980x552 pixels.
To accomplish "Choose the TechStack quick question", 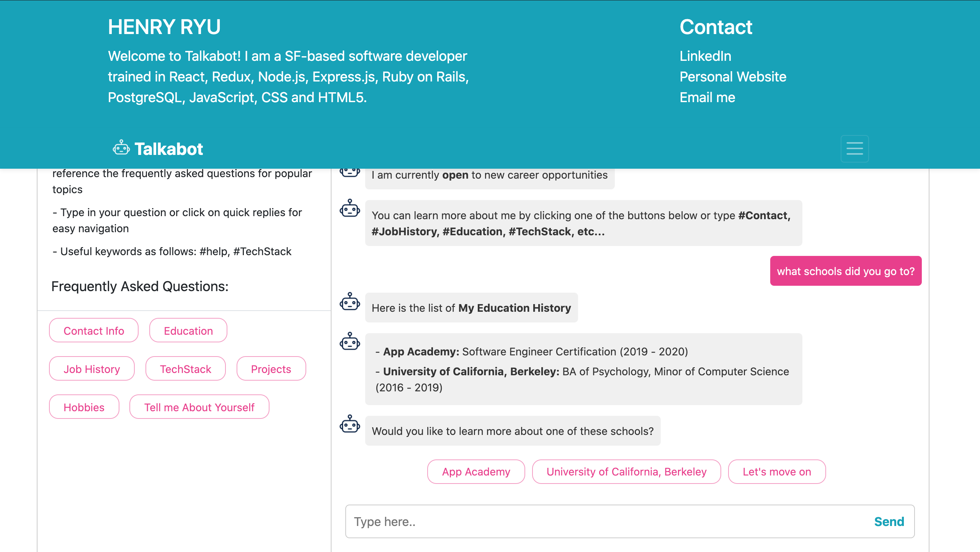I will [185, 369].
